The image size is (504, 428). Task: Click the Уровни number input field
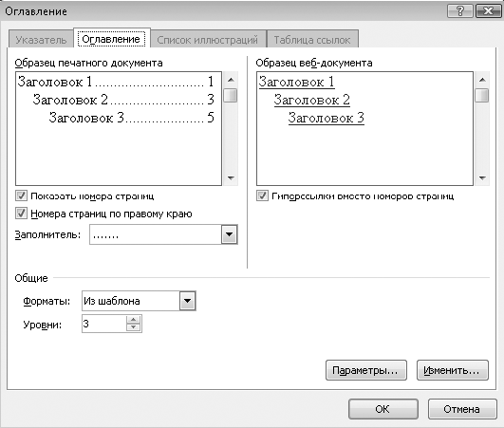click(104, 324)
